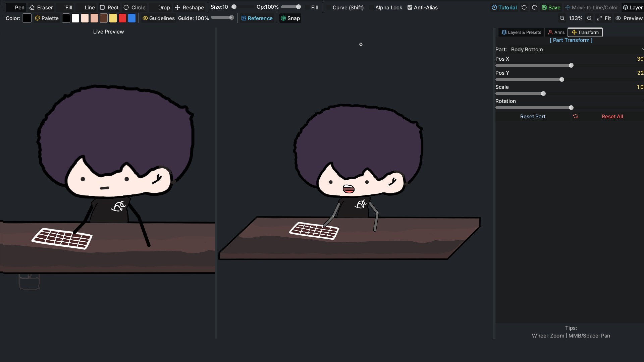This screenshot has height=362, width=644.
Task: Select the Eraser tool
Action: pos(41,7)
